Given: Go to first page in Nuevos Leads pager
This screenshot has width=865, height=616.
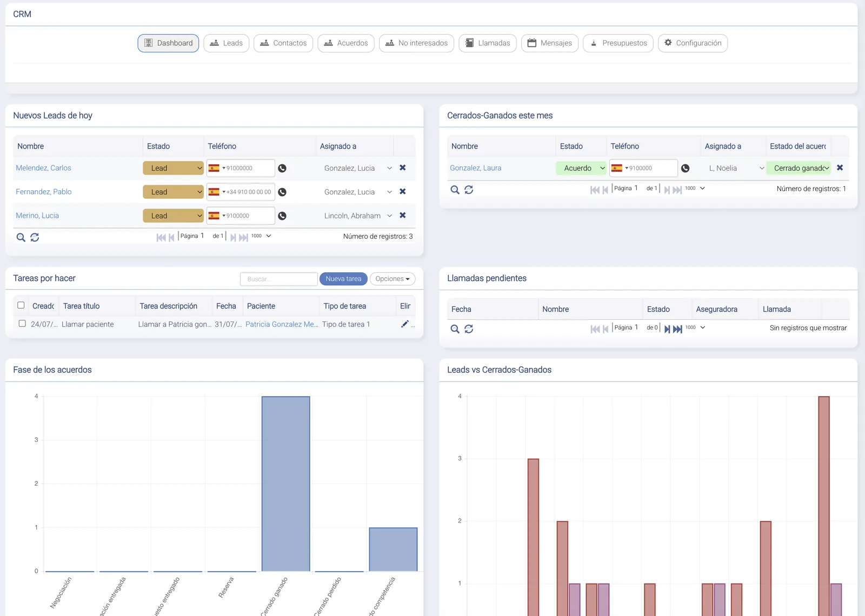Looking at the screenshot, I should coord(161,237).
